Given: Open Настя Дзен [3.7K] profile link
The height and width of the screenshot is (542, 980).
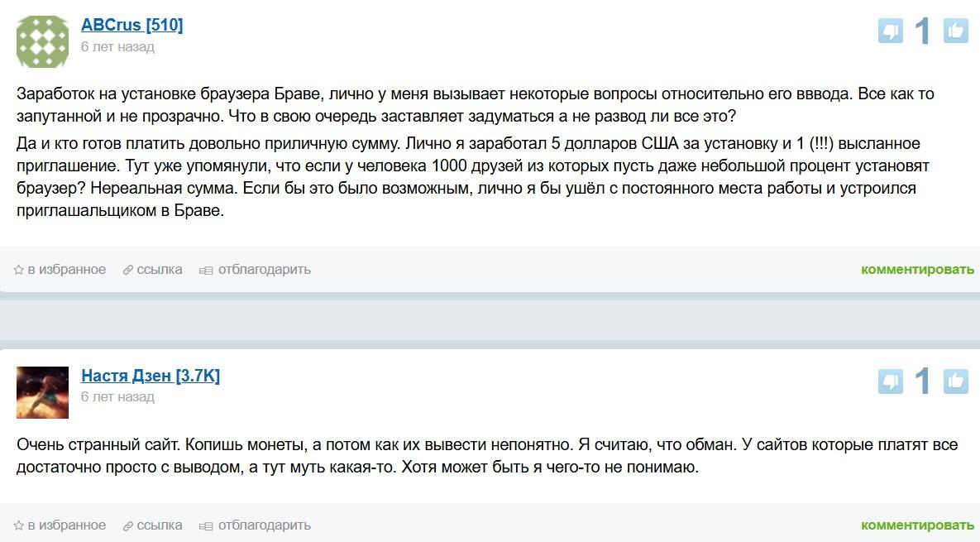Looking at the screenshot, I should (x=151, y=376).
